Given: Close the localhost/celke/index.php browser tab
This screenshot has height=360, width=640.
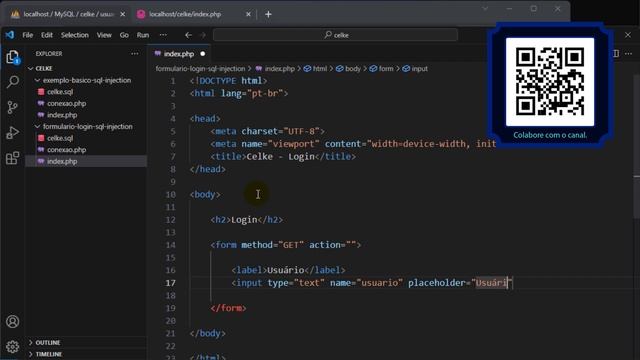Looking at the screenshot, I should tap(248, 14).
